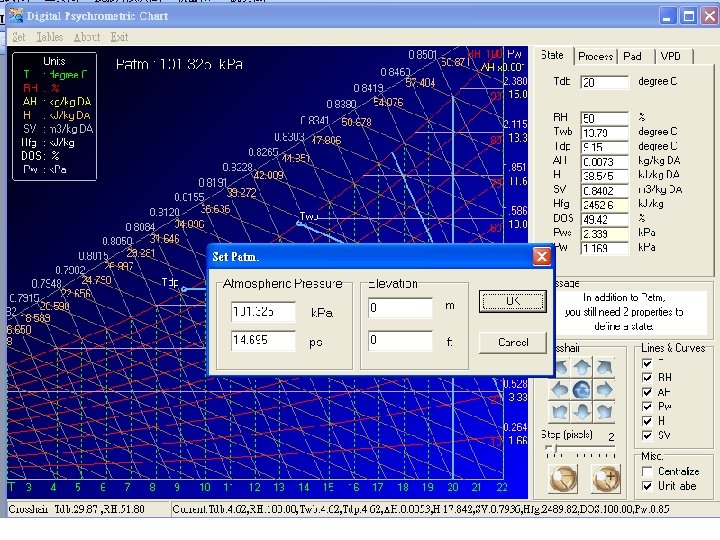Viewport: 720px width, 540px height.
Task: Click Cancel in Set Patm. dialog
Action: pos(512,342)
